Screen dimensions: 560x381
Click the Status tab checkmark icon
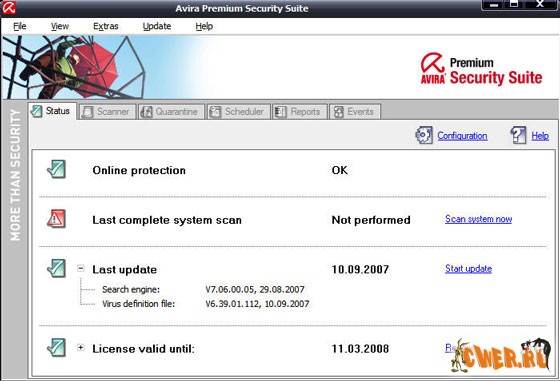click(x=36, y=111)
